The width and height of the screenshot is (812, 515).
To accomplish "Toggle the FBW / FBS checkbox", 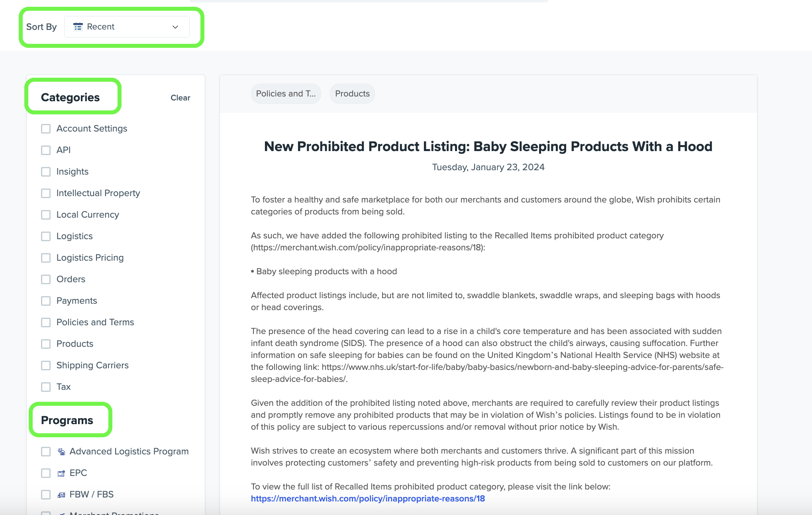I will coord(46,495).
